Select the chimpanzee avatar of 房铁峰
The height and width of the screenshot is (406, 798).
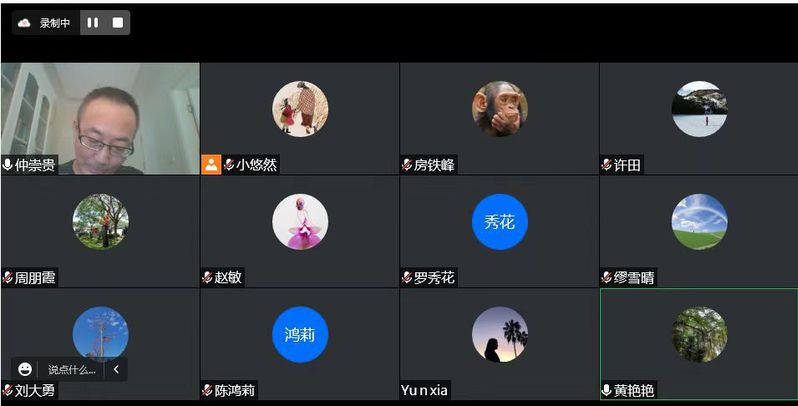click(500, 109)
